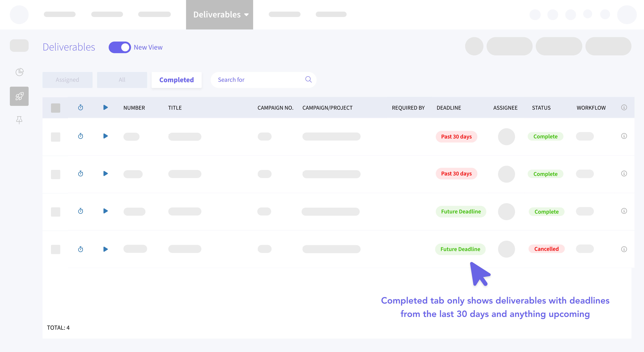644x352 pixels.
Task: Check the first deliverable row checkbox
Action: 55,137
